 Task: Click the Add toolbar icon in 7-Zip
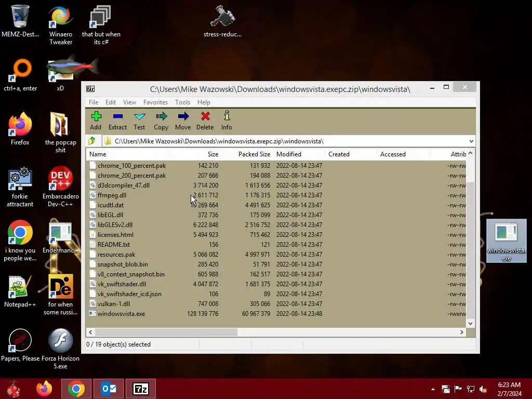(96, 121)
